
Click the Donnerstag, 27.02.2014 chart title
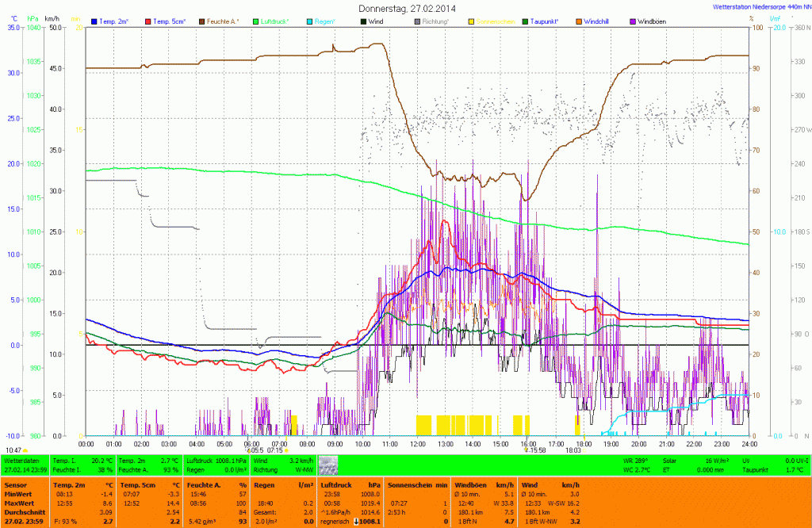[x=408, y=8]
